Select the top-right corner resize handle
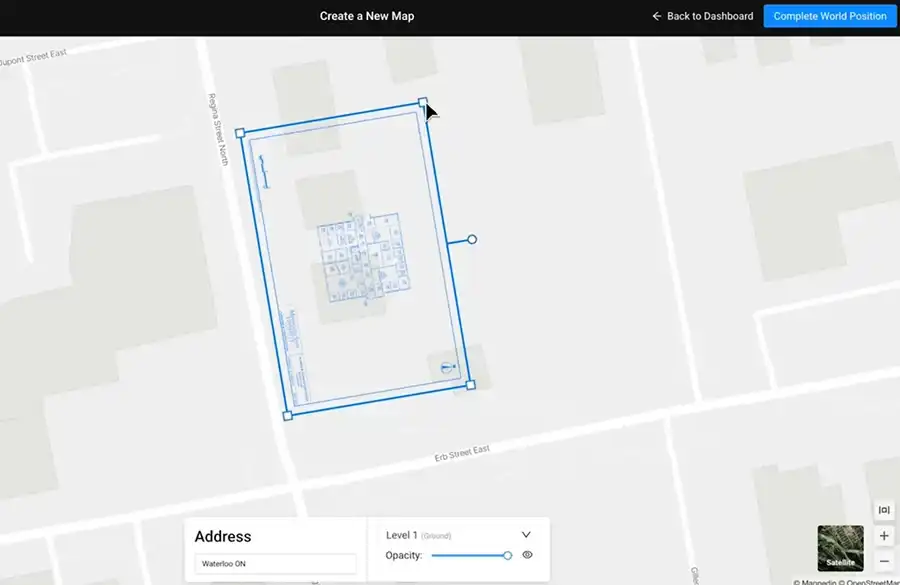This screenshot has width=900, height=585. 423,102
